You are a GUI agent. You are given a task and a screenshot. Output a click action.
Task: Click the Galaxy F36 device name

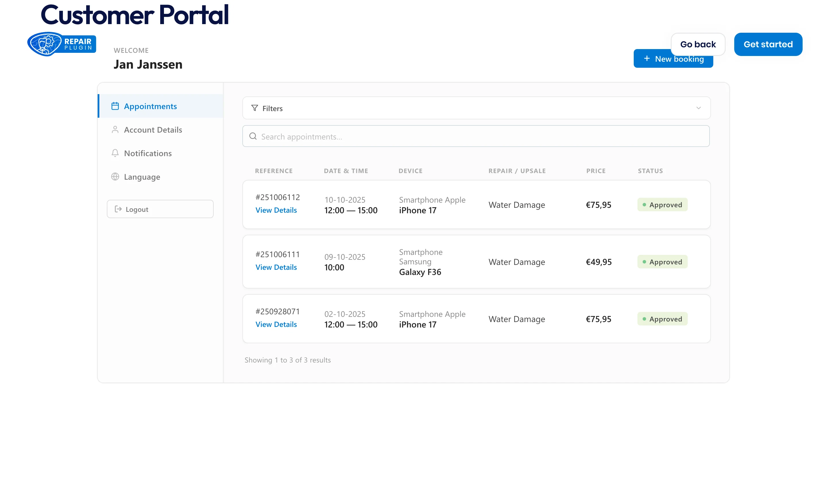pyautogui.click(x=420, y=272)
